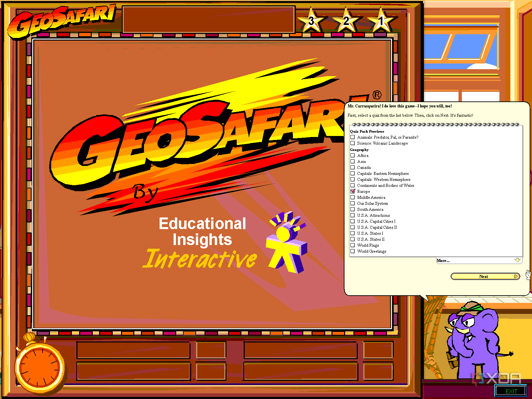The height and width of the screenshot is (399, 532).
Task: Check the Our Solar System checkbox
Action: (x=352, y=203)
